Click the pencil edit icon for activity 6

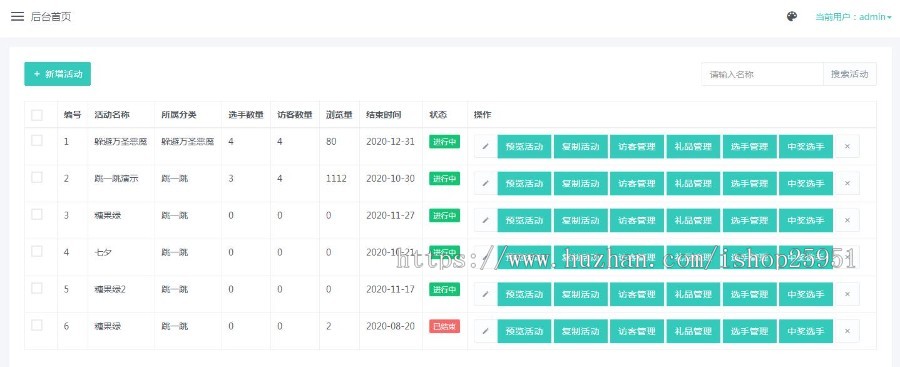[x=485, y=331]
